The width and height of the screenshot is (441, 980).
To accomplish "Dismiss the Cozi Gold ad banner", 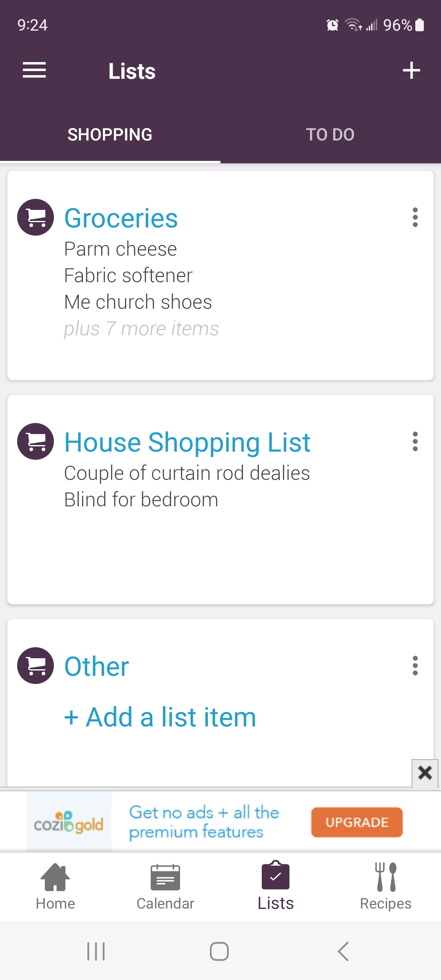I will (x=425, y=773).
